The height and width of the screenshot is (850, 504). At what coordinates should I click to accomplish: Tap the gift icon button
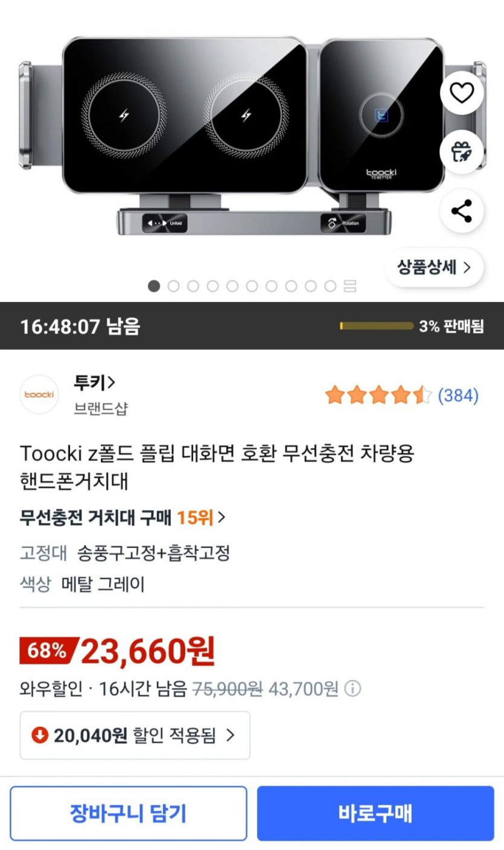[462, 152]
